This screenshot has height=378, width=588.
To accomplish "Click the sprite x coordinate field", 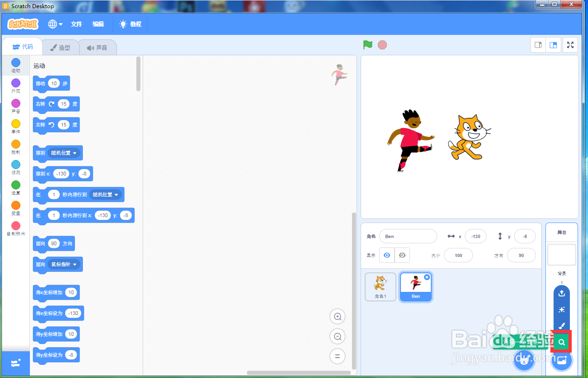I will [476, 236].
